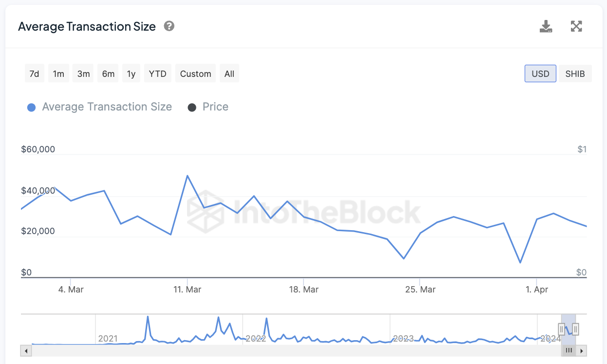
Task: Click the blue Average Transaction Size legend dot
Action: point(32,108)
